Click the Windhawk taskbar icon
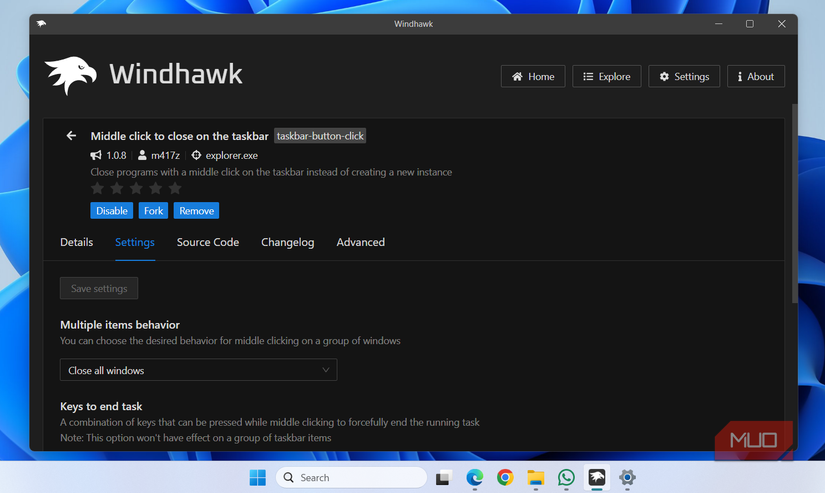This screenshot has height=493, width=825. click(x=597, y=478)
